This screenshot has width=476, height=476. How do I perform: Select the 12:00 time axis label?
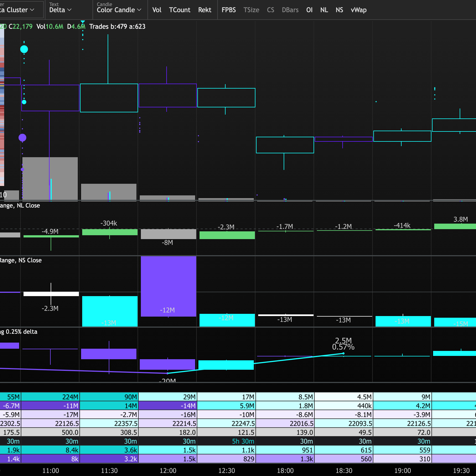pyautogui.click(x=168, y=470)
